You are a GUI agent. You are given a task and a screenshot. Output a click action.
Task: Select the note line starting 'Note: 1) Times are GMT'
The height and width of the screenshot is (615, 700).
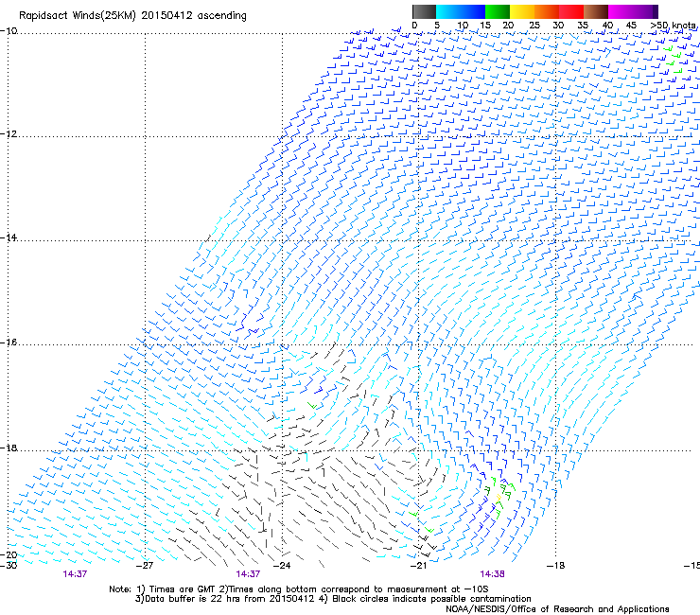[299, 589]
